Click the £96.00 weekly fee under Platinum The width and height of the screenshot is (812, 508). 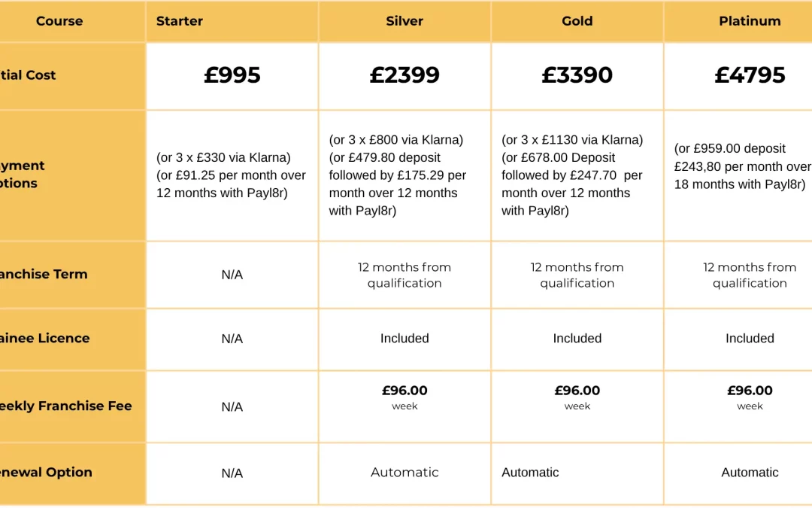(x=750, y=391)
